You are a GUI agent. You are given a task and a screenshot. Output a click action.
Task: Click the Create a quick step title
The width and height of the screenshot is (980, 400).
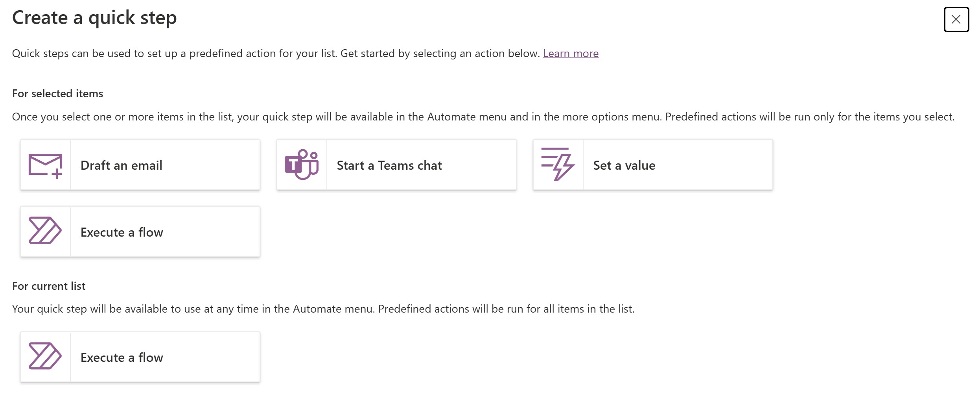point(94,18)
